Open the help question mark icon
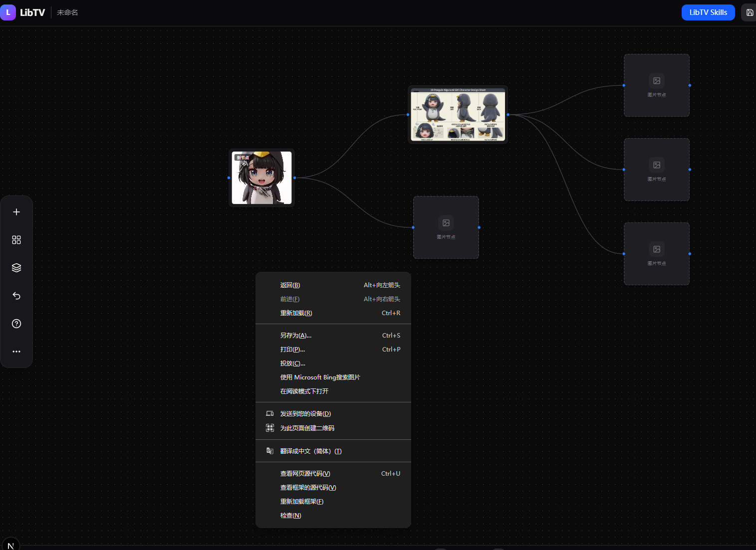 (x=16, y=324)
